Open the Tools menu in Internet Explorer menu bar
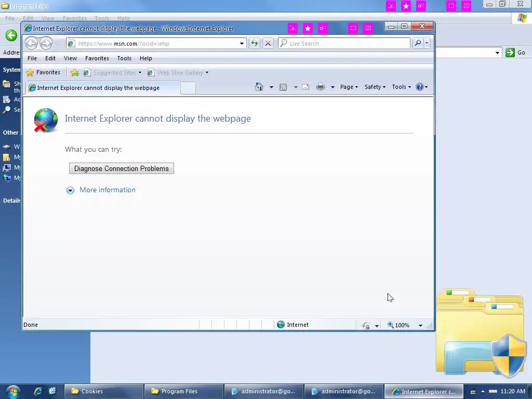 (x=124, y=58)
